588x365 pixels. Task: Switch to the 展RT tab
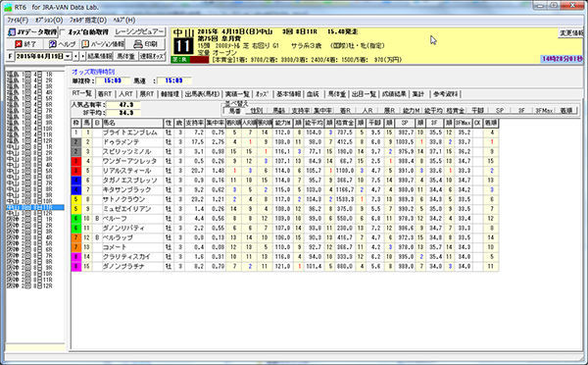click(147, 94)
